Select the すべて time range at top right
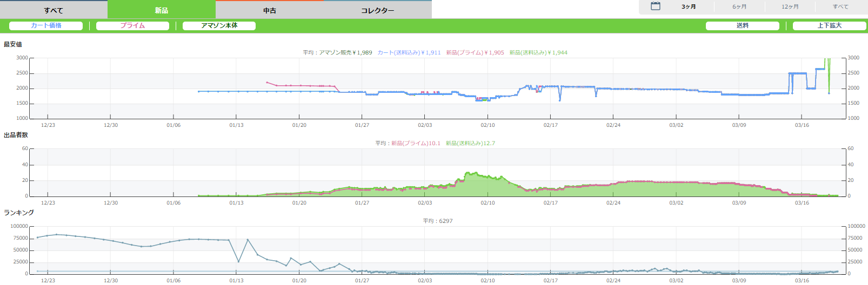868x285 pixels. coord(840,7)
